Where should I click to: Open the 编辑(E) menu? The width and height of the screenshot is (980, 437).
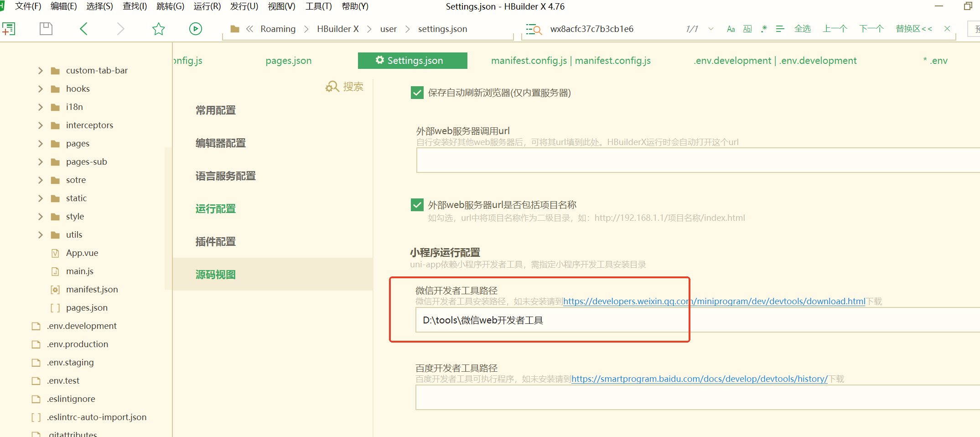point(64,6)
